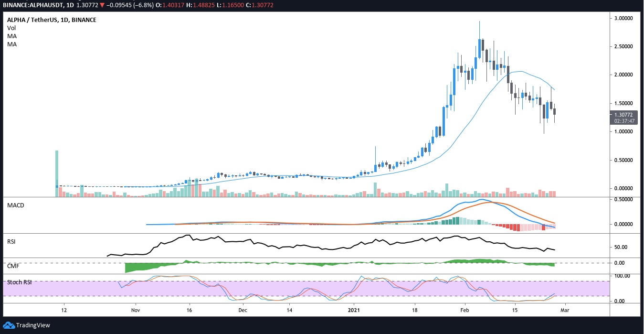Click the 1.00000 price axis label
Screen dimensions: 644x334
pyautogui.click(x=623, y=132)
